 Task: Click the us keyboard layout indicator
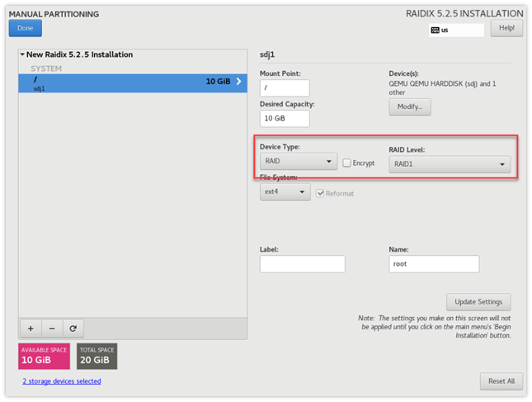[x=456, y=31]
